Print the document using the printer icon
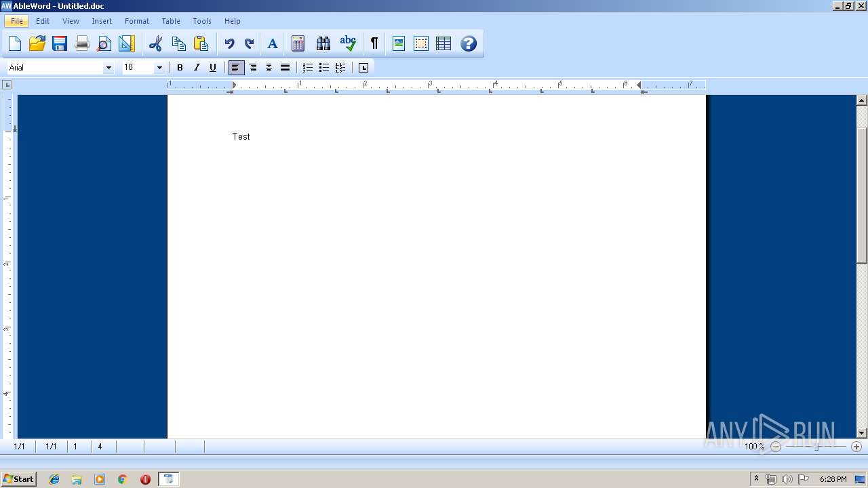This screenshot has width=868, height=488. point(82,44)
